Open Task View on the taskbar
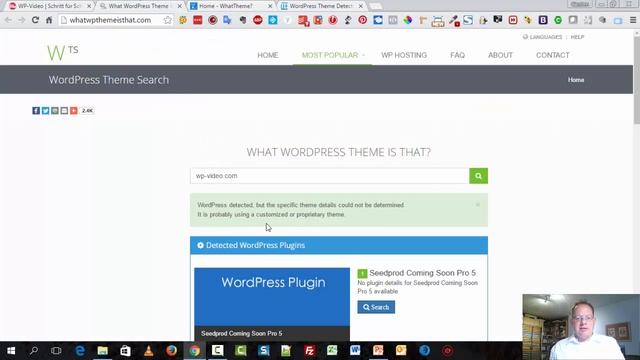640x360 pixels. pyautogui.click(x=56, y=351)
